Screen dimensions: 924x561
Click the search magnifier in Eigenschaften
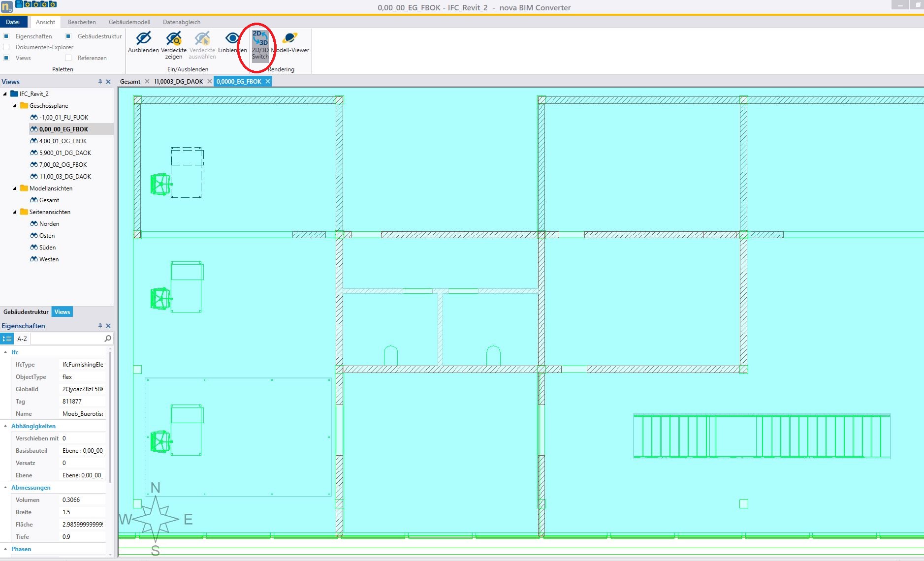click(x=108, y=339)
